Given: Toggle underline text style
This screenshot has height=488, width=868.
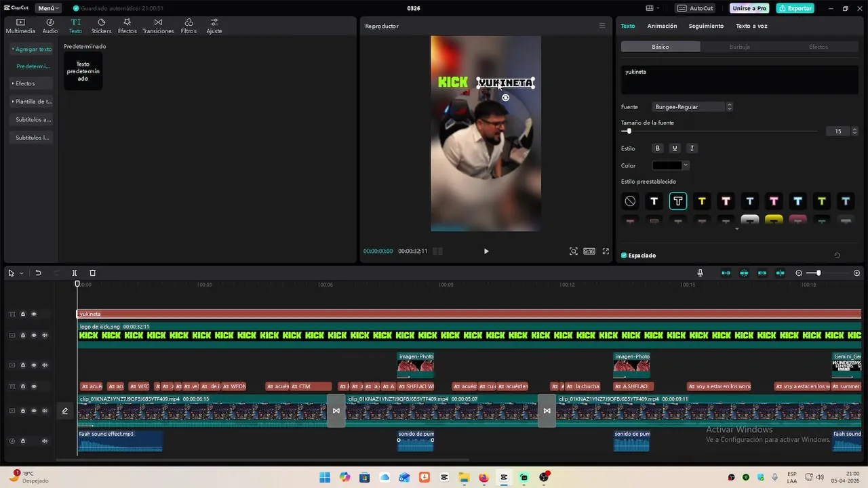Looking at the screenshot, I should pos(675,148).
